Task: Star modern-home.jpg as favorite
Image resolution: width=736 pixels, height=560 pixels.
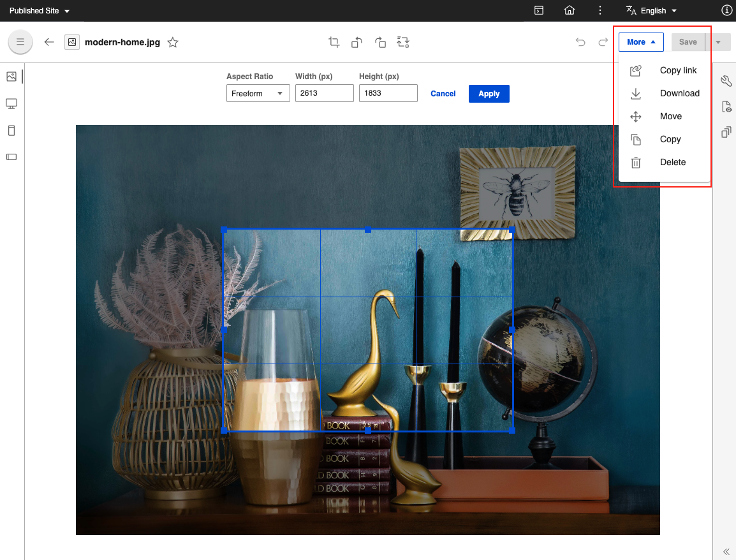Action: (173, 43)
